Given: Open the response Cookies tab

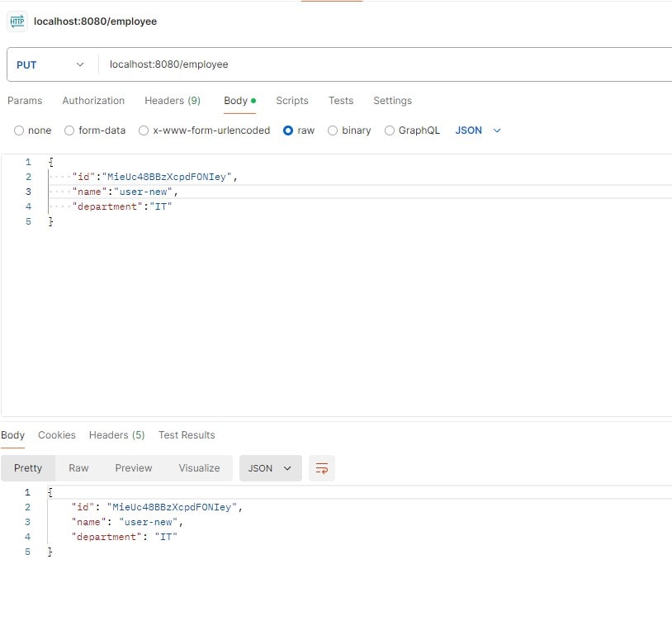Looking at the screenshot, I should coord(57,435).
